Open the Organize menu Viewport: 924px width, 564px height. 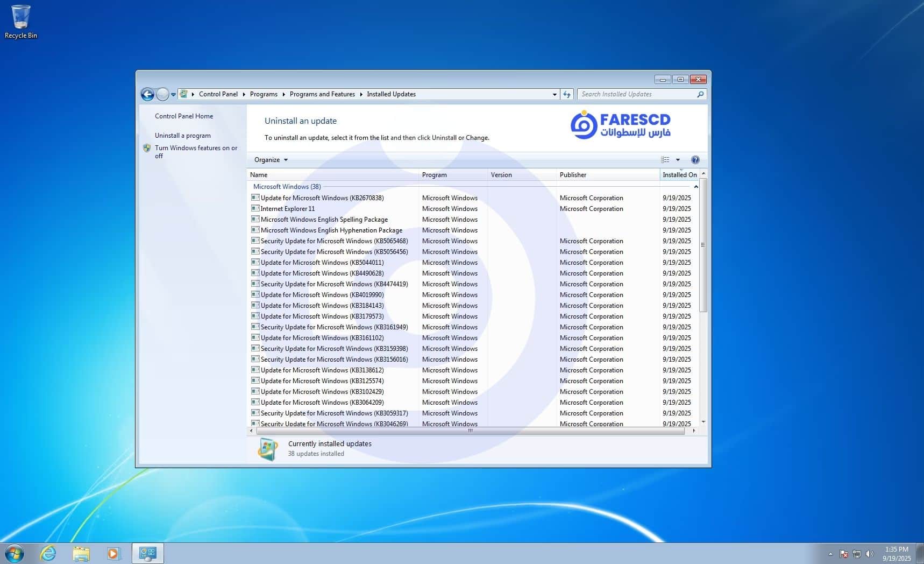tap(271, 160)
